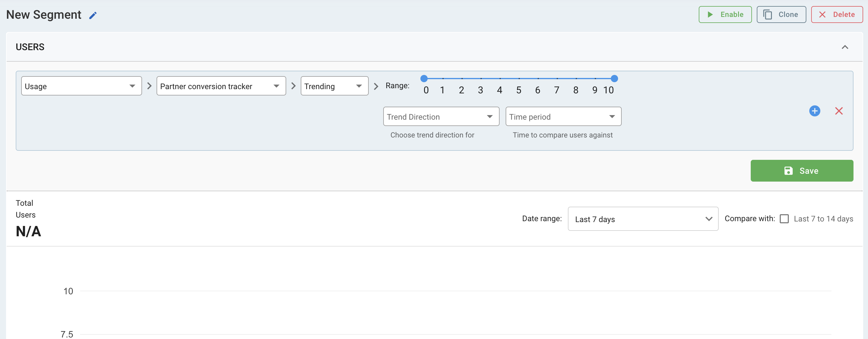Click the Compare with: label
Image resolution: width=868 pixels, height=339 pixels.
click(x=750, y=219)
